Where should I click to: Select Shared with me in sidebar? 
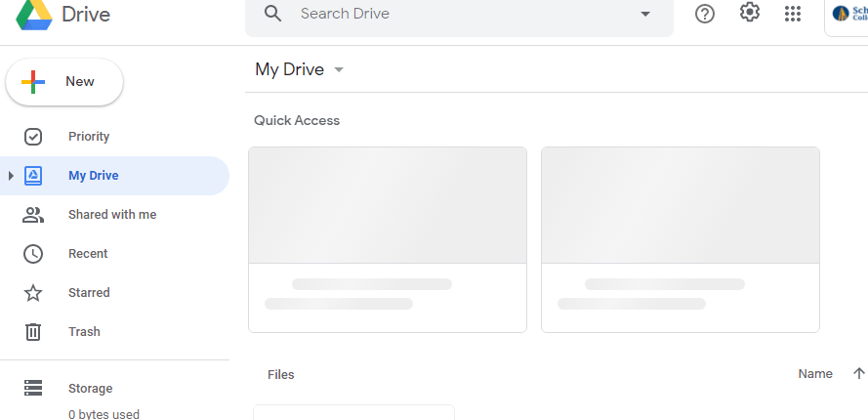[111, 215]
